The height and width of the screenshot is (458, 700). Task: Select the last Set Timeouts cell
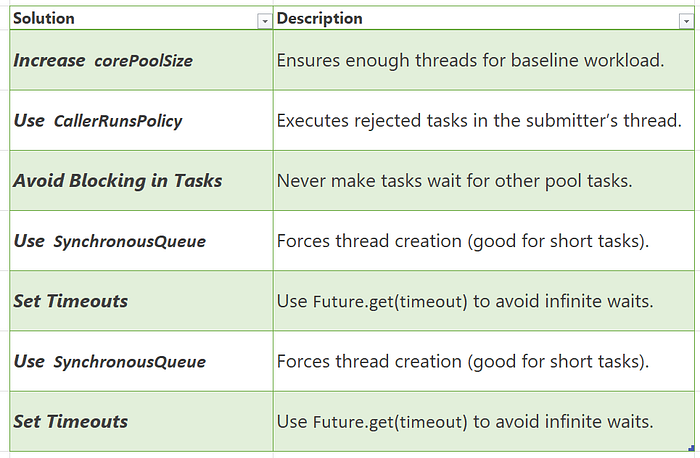[x=141, y=421]
